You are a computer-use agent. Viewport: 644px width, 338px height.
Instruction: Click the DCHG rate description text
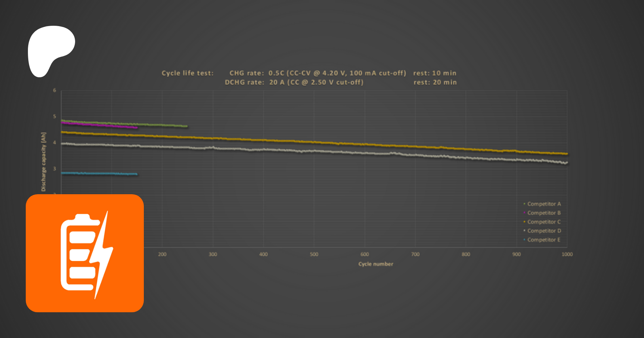click(x=294, y=82)
